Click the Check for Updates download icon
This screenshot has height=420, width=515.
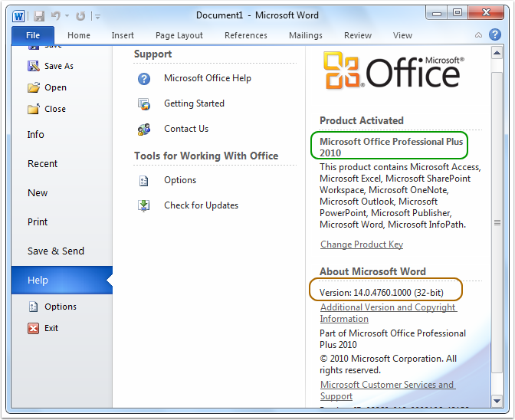(144, 206)
